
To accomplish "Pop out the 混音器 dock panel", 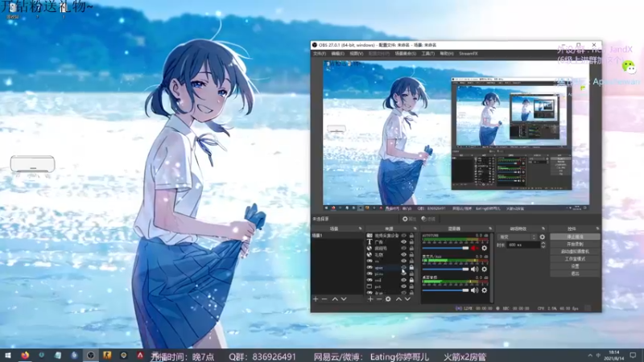I will pyautogui.click(x=490, y=228).
